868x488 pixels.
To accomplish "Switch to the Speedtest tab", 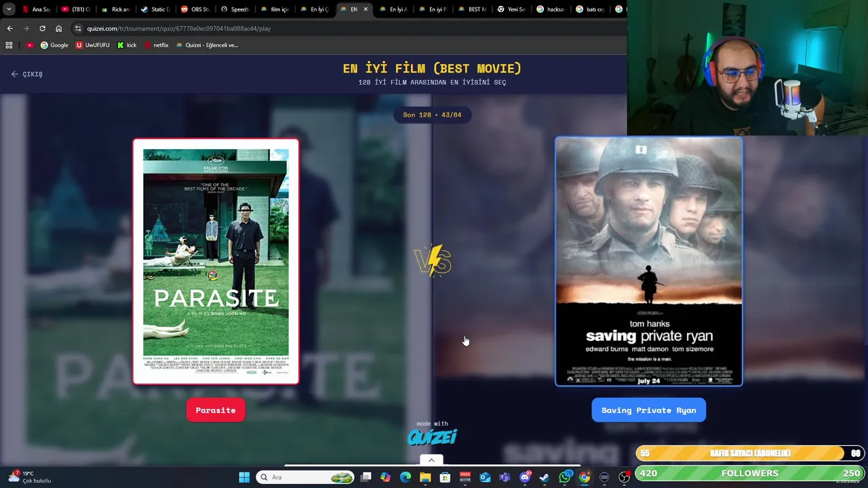I will tap(235, 9).
